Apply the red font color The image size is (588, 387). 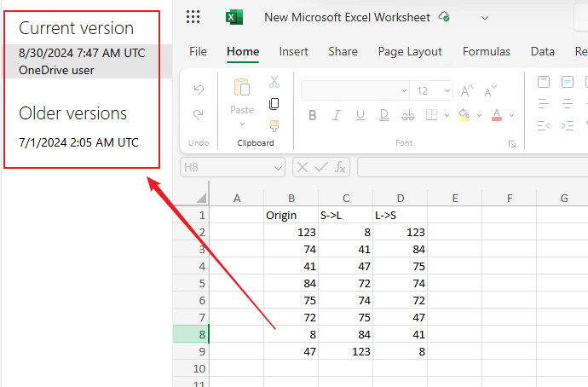click(x=497, y=115)
